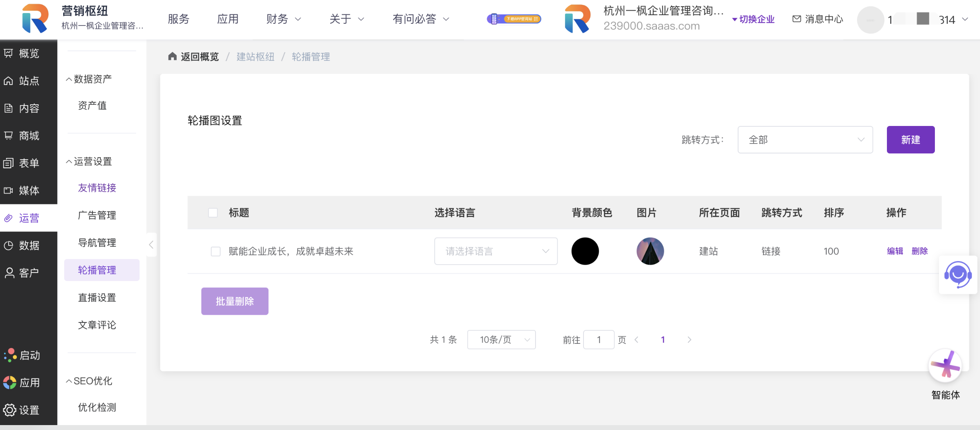Open the 智能体 AI assistant icon

[x=945, y=366]
